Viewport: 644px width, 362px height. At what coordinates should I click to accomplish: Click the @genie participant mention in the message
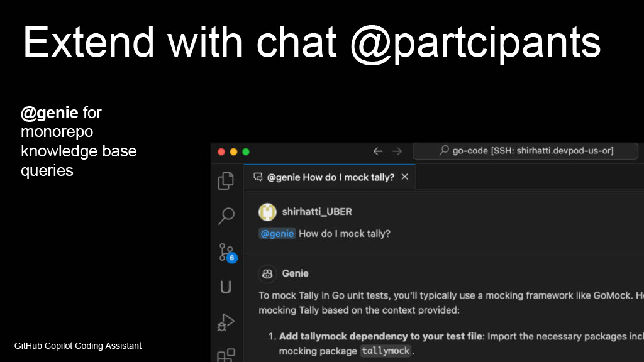pos(277,234)
